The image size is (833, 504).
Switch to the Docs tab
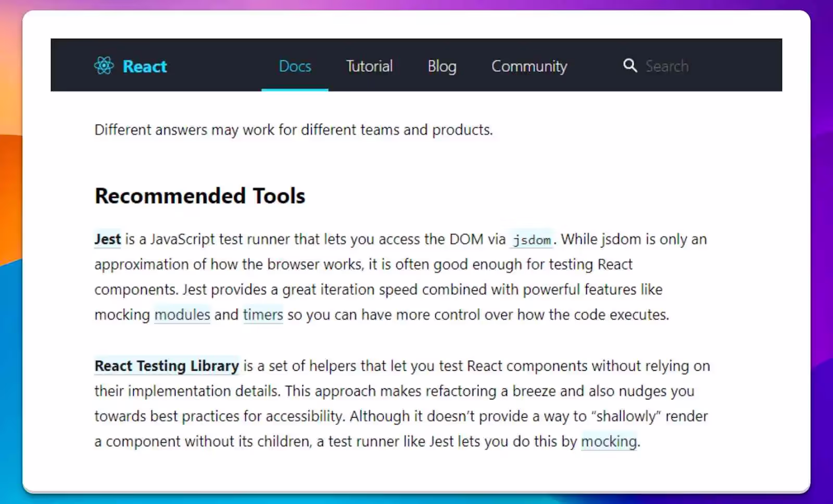(x=295, y=66)
